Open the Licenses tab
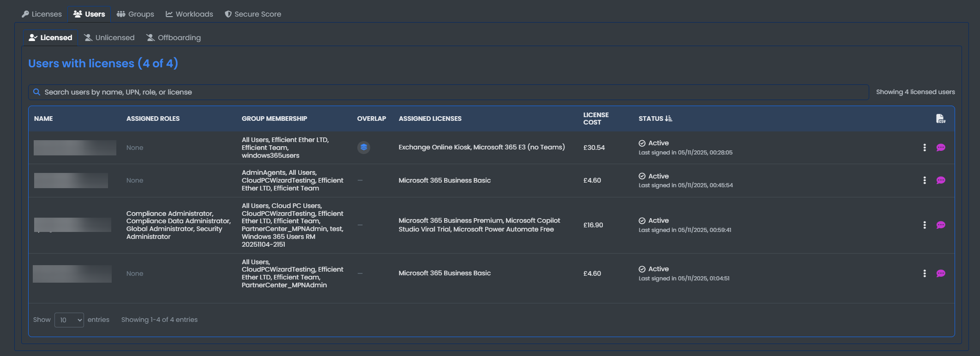Image resolution: width=980 pixels, height=356 pixels. (42, 14)
